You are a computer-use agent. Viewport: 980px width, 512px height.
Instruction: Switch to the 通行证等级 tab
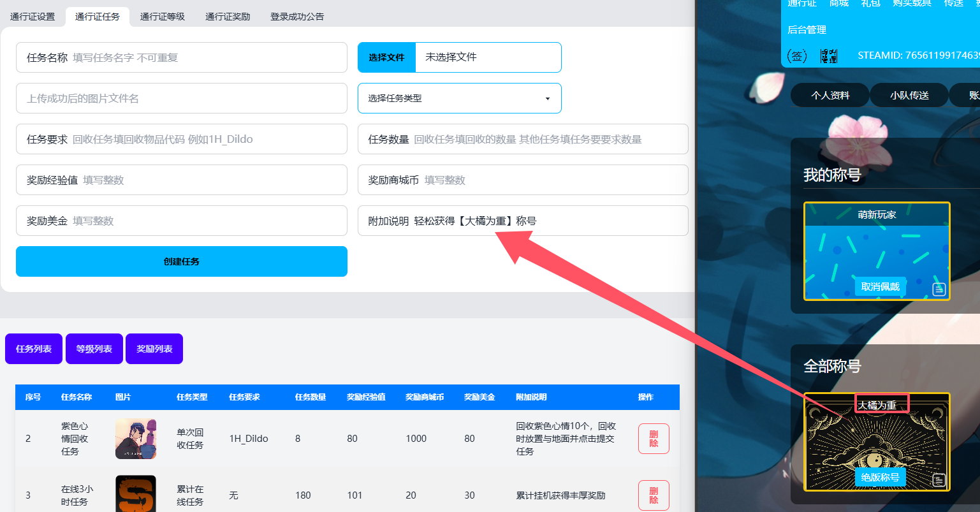pyautogui.click(x=162, y=17)
